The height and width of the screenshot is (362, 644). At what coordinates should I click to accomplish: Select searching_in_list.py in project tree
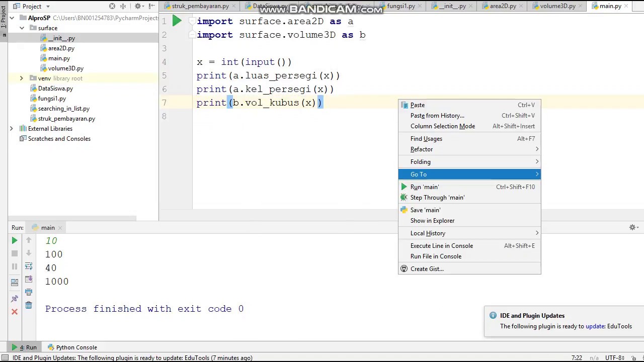pos(63,109)
